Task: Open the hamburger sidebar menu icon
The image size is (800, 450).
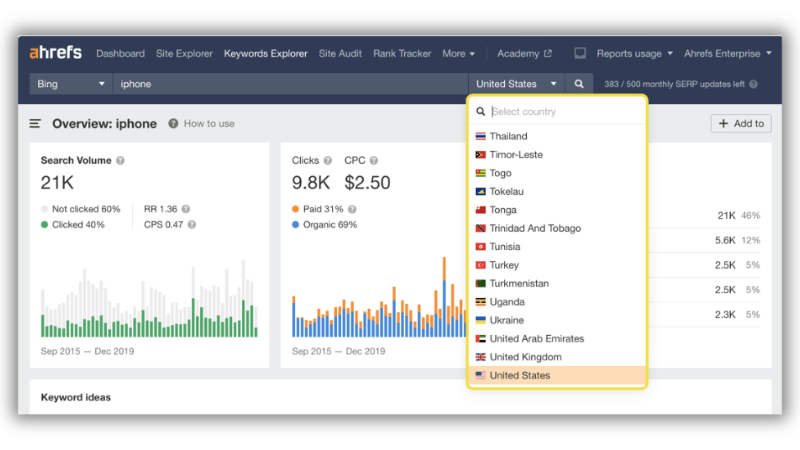Action: pyautogui.click(x=35, y=123)
